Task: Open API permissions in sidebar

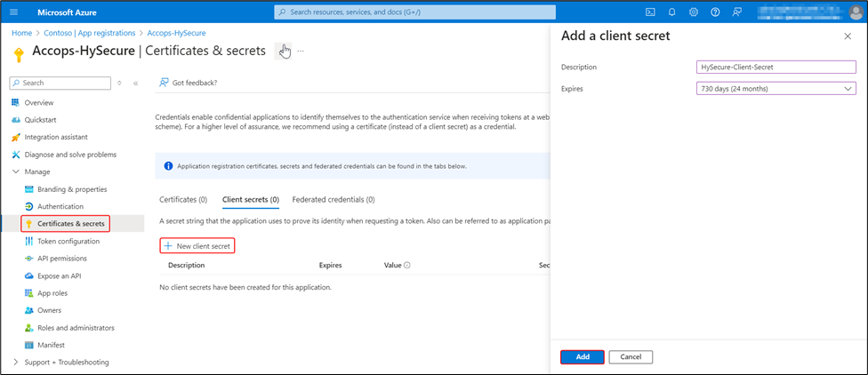Action: [62, 259]
